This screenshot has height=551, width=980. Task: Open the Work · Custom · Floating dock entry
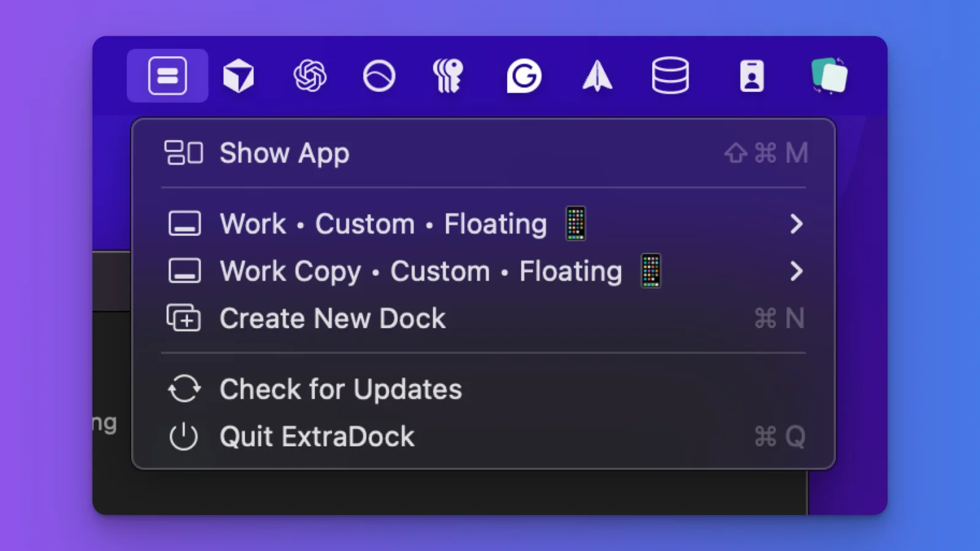[x=484, y=224]
